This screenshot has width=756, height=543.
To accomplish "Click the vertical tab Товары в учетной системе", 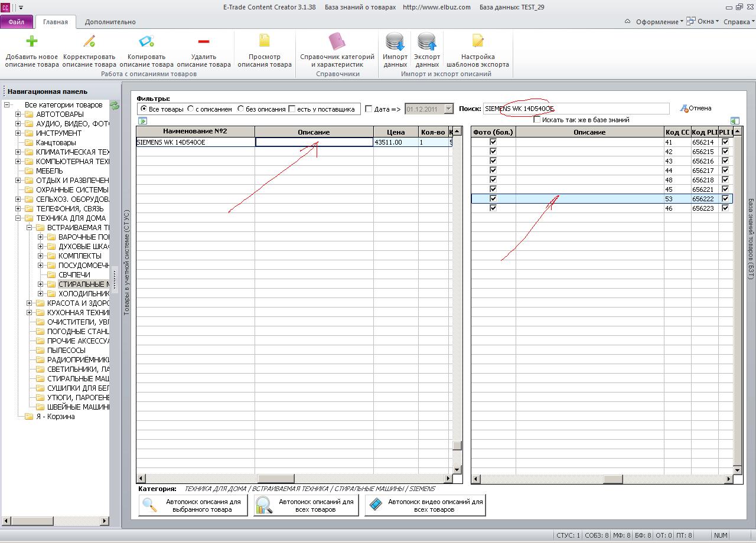I will (x=126, y=262).
